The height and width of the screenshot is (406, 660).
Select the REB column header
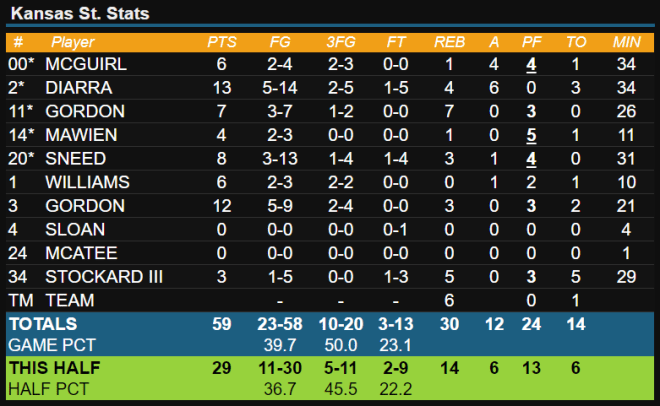coord(450,42)
